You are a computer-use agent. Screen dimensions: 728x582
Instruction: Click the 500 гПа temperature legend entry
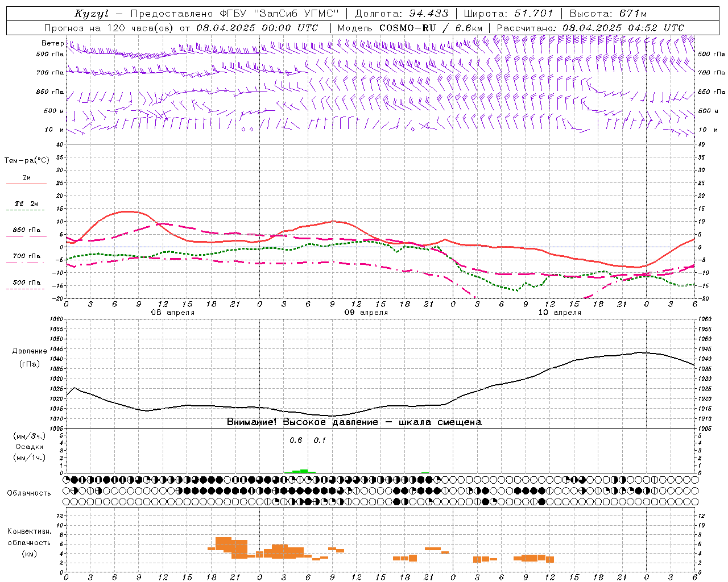click(x=27, y=282)
